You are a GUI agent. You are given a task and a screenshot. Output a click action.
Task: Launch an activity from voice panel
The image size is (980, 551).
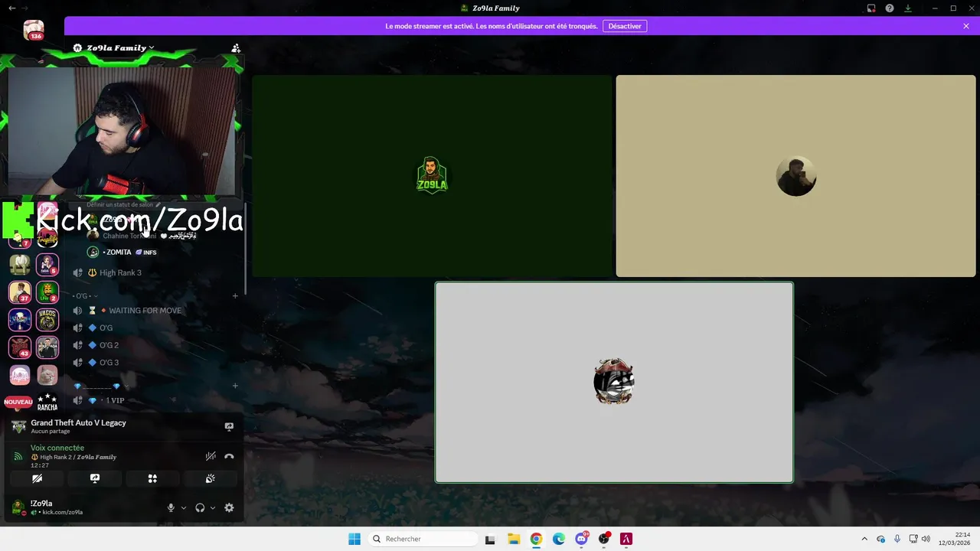(x=152, y=478)
